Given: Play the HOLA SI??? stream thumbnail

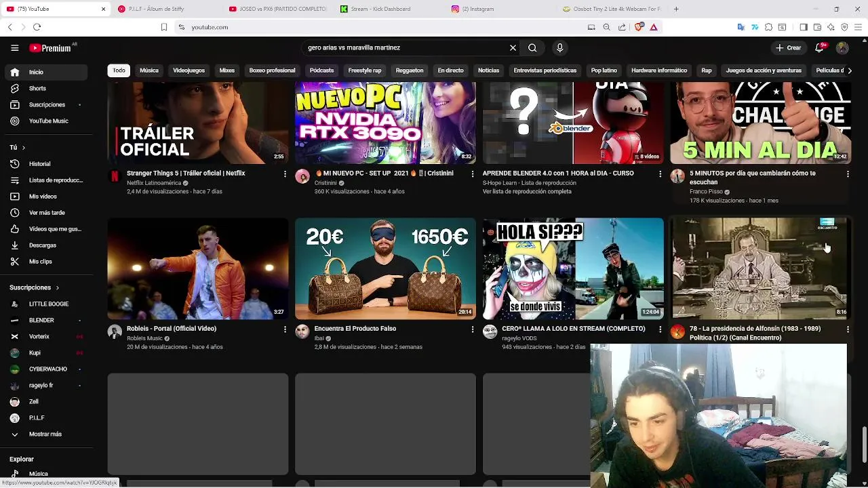Looking at the screenshot, I should (573, 268).
